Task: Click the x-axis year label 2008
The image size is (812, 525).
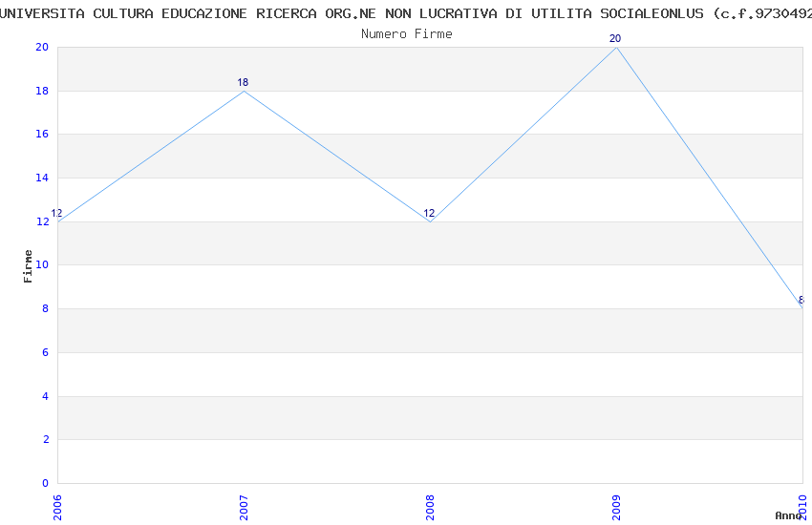Action: point(430,508)
